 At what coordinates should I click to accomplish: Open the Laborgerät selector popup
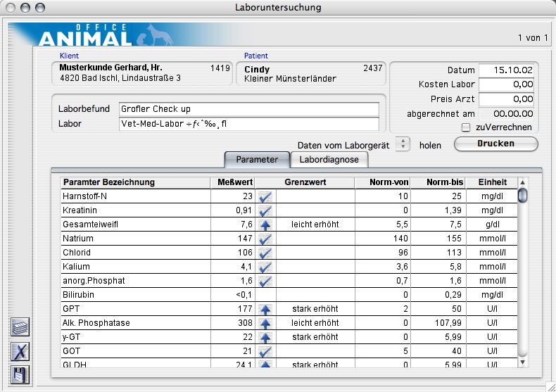(403, 144)
